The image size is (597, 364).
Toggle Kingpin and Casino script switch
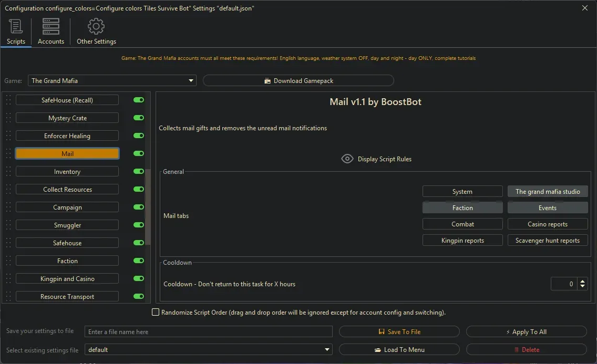pyautogui.click(x=139, y=279)
